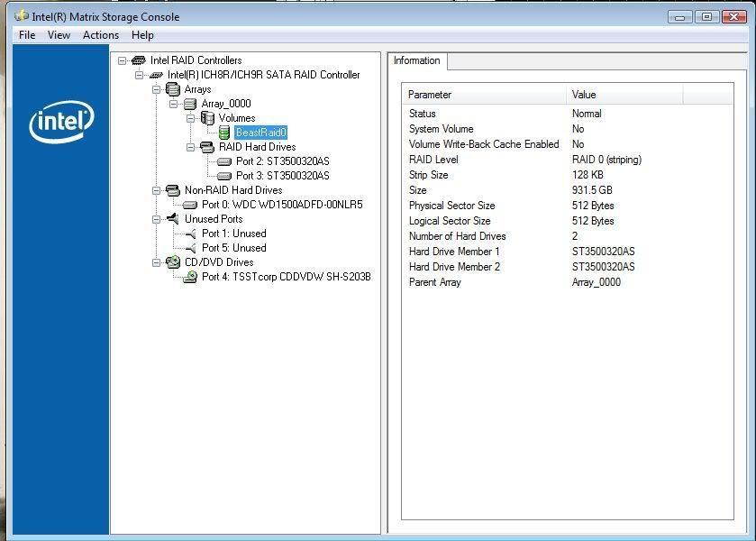Select the Information tab
The image size is (756, 541).
417,60
